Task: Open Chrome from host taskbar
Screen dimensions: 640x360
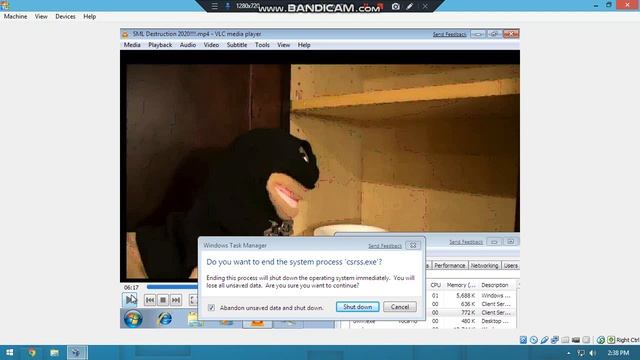Action: pyautogui.click(x=32, y=352)
